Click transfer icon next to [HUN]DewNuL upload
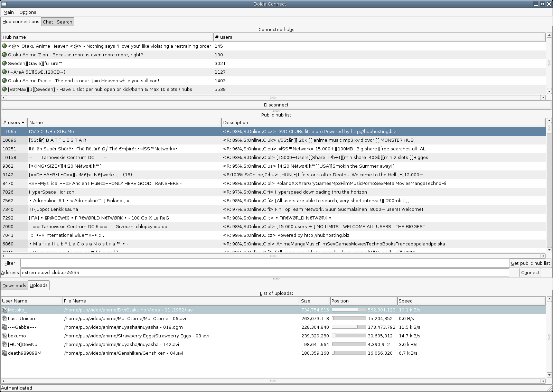The image size is (553, 392). tap(4, 344)
